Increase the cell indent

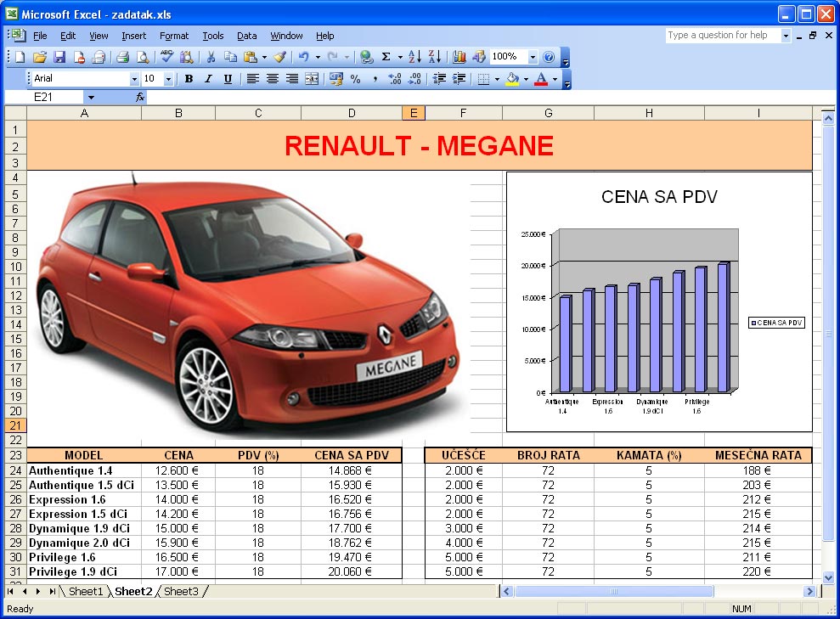pyautogui.click(x=459, y=79)
